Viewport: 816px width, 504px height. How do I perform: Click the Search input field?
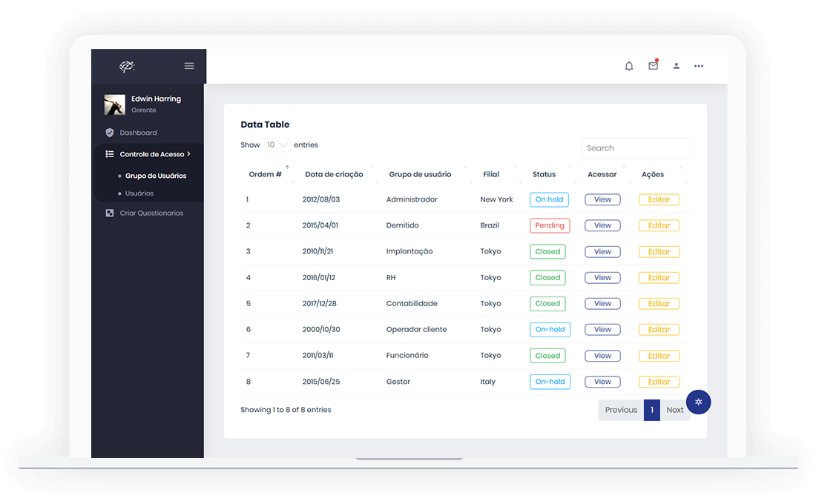[636, 148]
